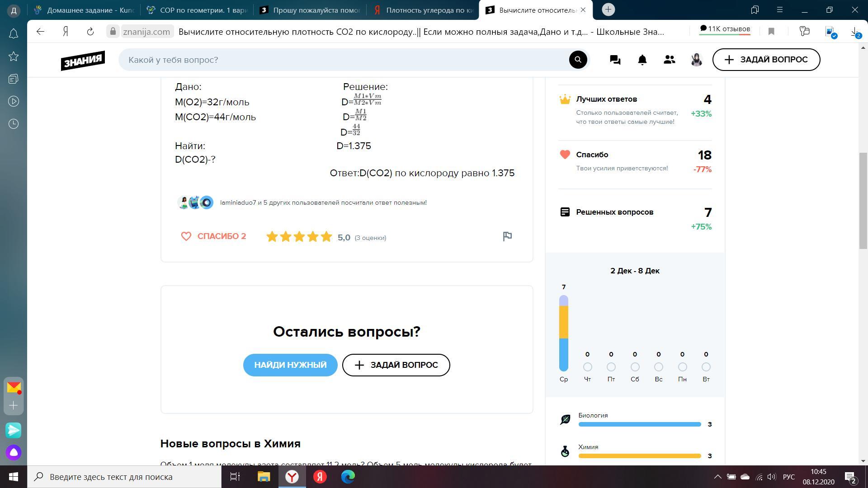
Task: Click the messages chat bubble icon
Action: (615, 60)
